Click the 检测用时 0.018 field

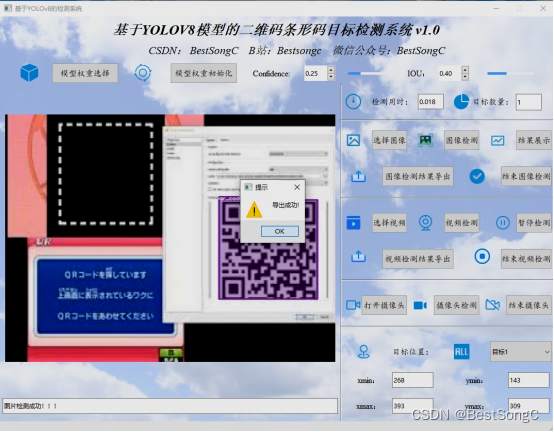[x=430, y=102]
